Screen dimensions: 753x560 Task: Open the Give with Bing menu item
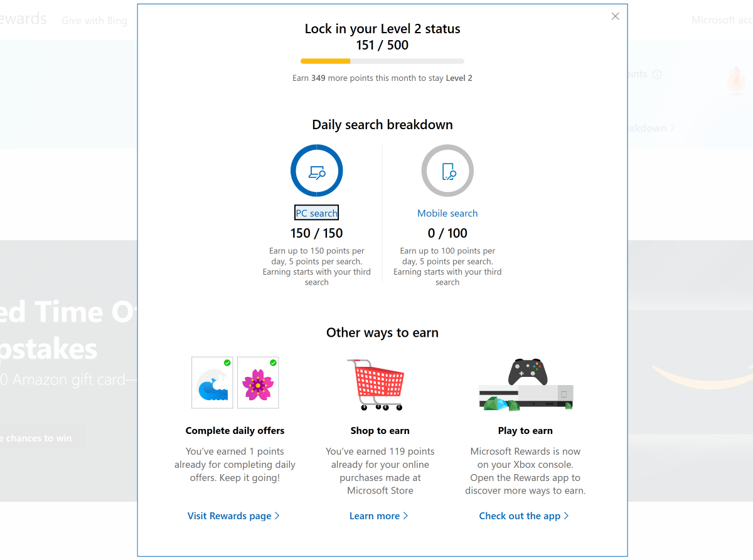(94, 20)
